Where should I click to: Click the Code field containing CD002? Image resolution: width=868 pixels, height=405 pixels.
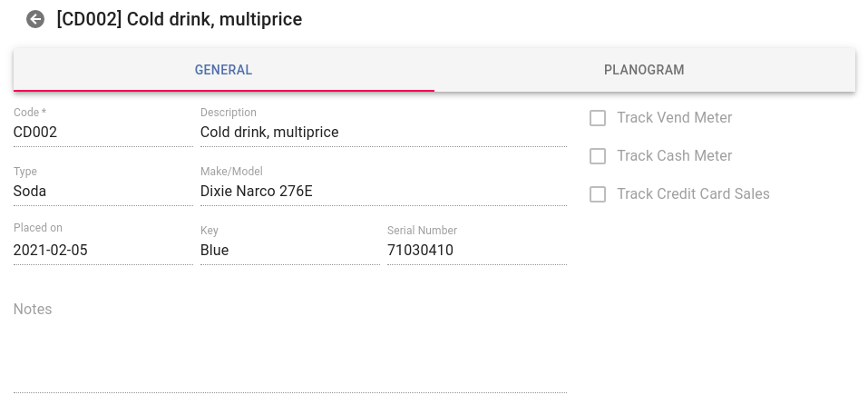103,133
